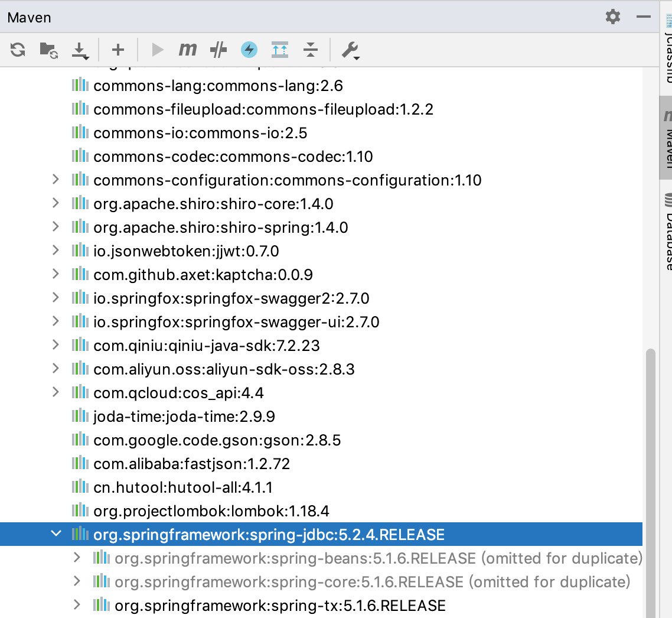Expand com.github.axet:kaptcha:0.0.9 node
Screen dimensions: 672x618
56,274
